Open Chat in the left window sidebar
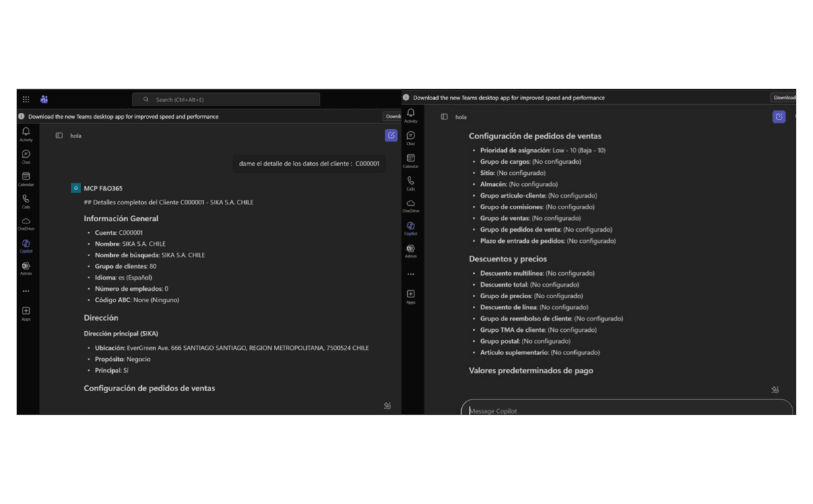The height and width of the screenshot is (504, 813). tap(26, 156)
